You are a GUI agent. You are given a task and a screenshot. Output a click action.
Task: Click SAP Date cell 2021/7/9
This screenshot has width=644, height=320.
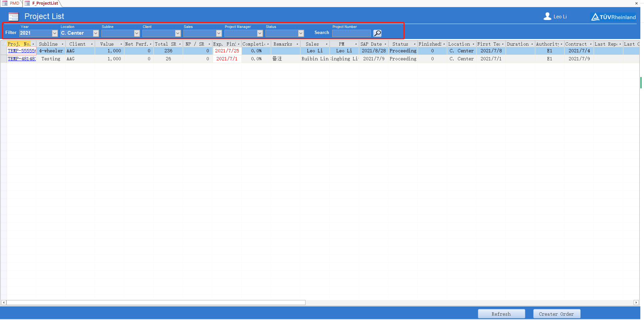[374, 59]
